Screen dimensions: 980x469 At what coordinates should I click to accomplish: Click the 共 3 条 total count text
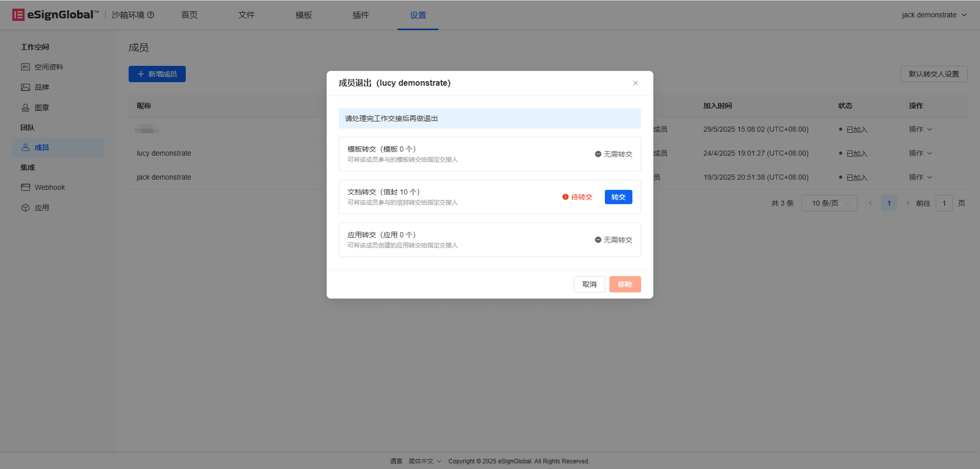point(782,203)
